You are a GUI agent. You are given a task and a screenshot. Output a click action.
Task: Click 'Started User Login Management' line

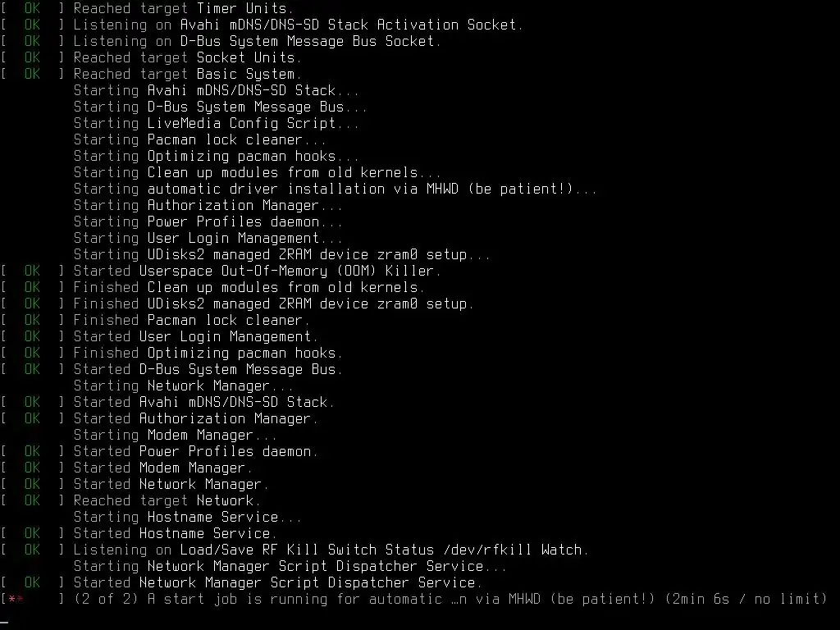pyautogui.click(x=160, y=336)
